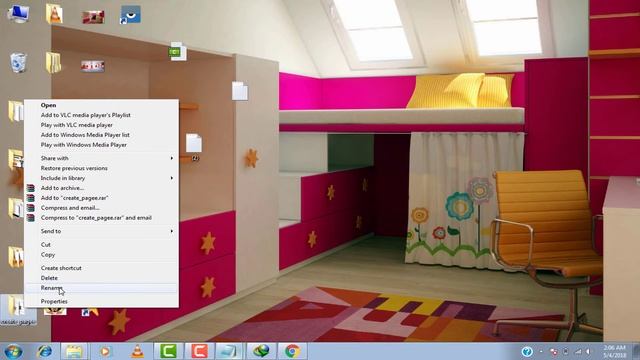Click the blue help icon in system tray
The width and height of the screenshot is (640, 360).
point(527,351)
